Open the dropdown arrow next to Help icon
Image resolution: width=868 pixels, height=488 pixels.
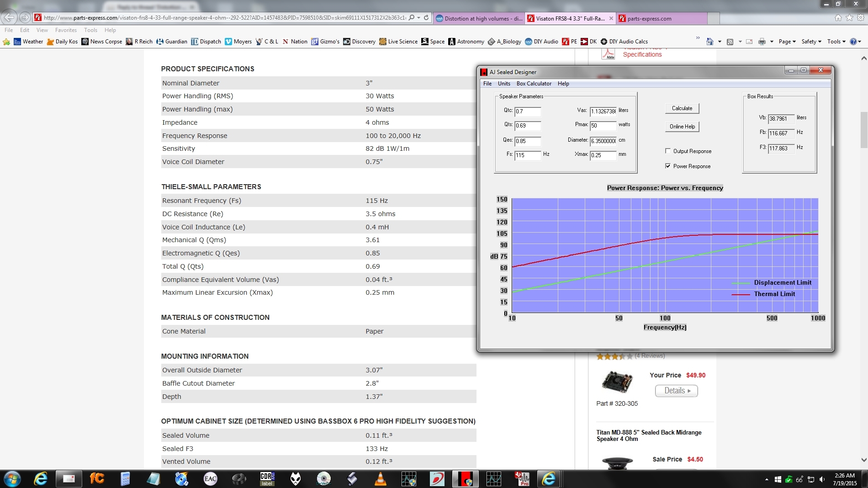pyautogui.click(x=860, y=42)
